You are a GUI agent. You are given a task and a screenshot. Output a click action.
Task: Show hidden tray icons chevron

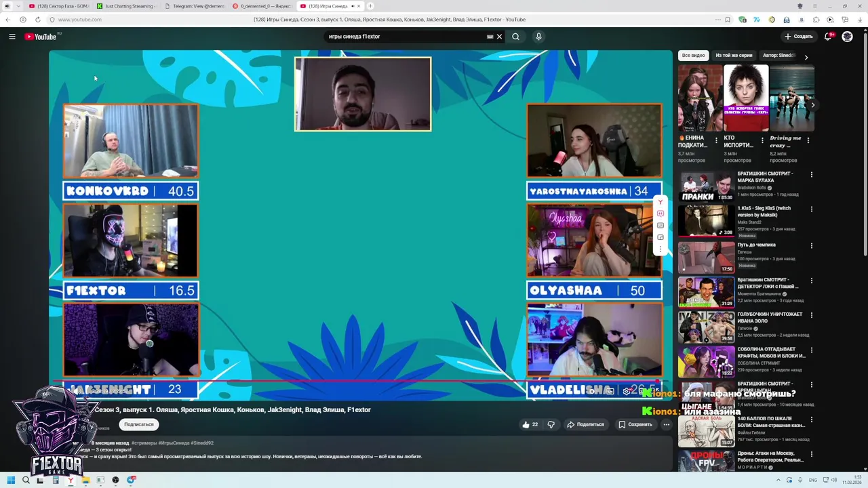[x=778, y=480]
